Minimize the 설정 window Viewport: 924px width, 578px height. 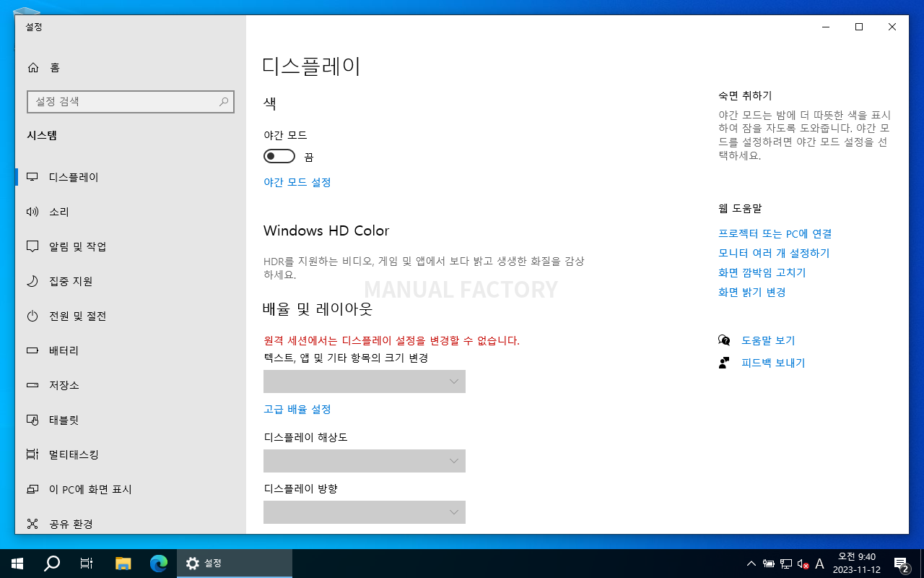point(826,27)
